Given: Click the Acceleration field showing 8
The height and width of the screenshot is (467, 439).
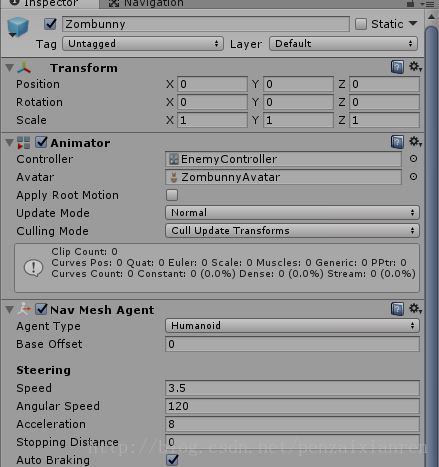Looking at the screenshot, I should pos(292,424).
